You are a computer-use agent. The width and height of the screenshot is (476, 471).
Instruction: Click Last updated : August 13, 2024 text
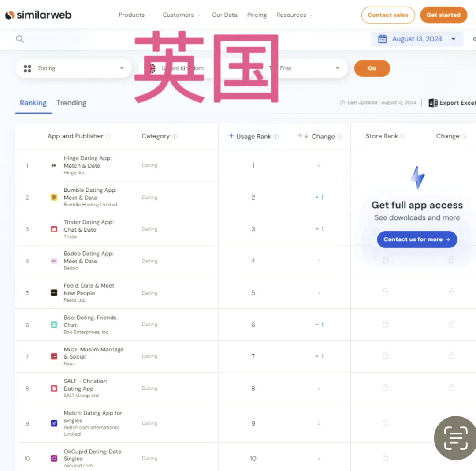click(381, 103)
